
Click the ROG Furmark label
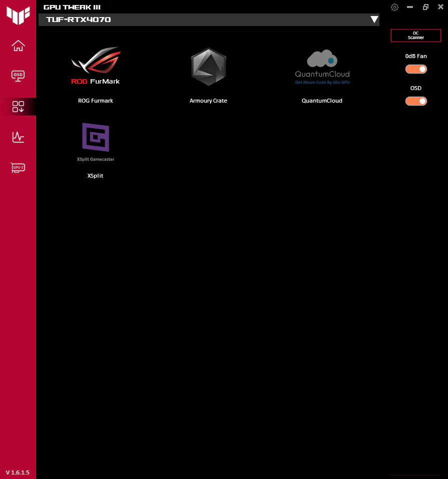coord(95,101)
